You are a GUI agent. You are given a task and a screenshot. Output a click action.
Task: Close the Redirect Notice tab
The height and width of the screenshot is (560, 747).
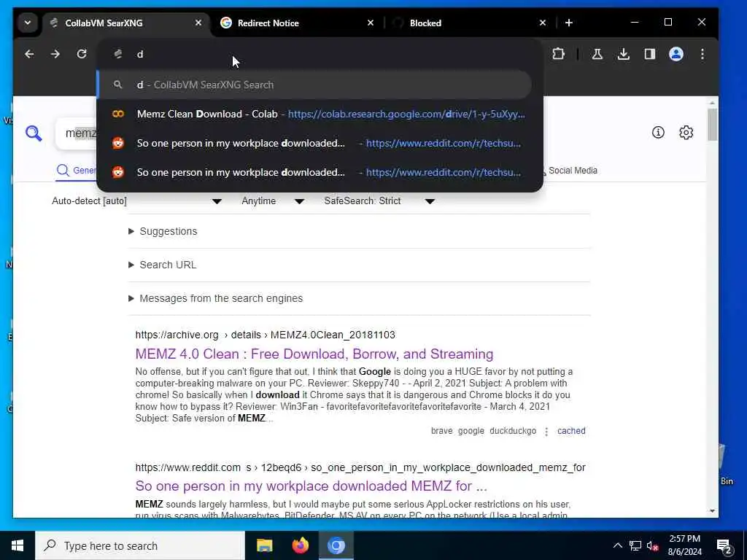(371, 23)
